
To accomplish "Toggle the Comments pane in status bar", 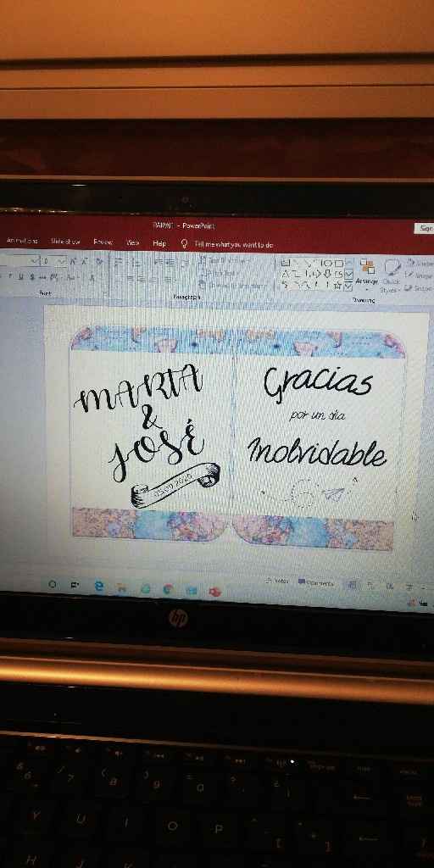I will pyautogui.click(x=315, y=582).
